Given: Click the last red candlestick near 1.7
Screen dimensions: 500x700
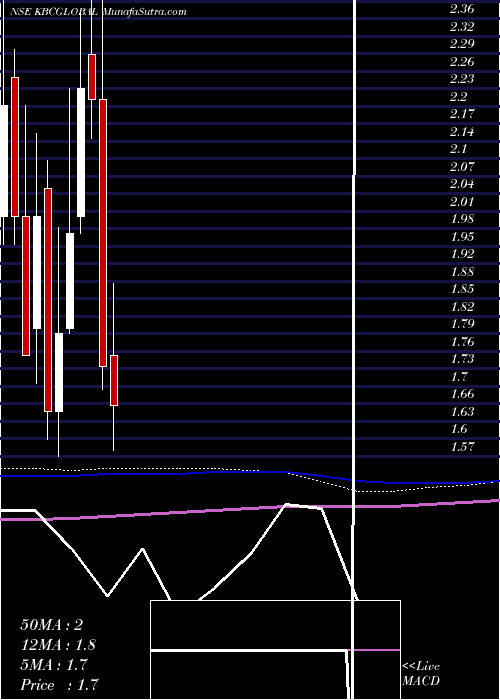Looking at the screenshot, I should (114, 380).
